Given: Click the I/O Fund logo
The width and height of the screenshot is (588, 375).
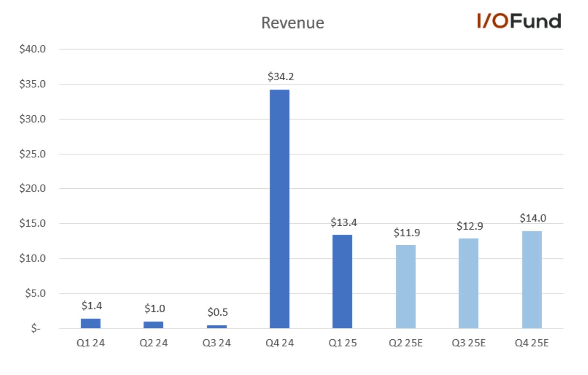Looking at the screenshot, I should 519,21.
